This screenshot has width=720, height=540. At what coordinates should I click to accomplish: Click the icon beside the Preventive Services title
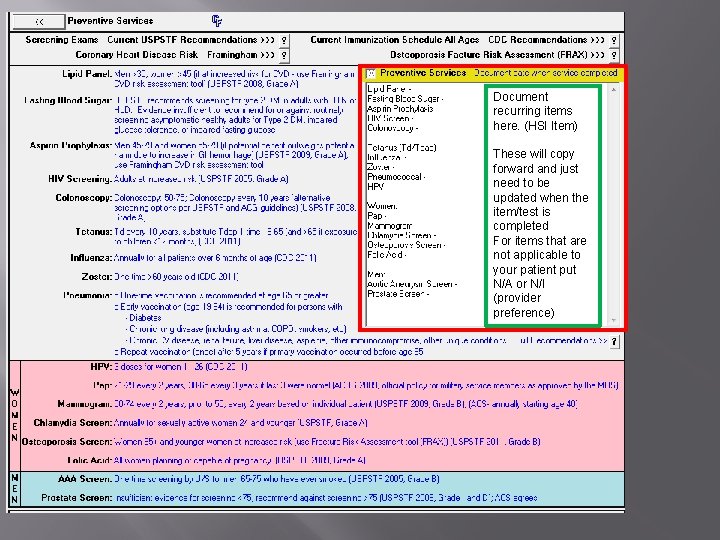click(217, 21)
